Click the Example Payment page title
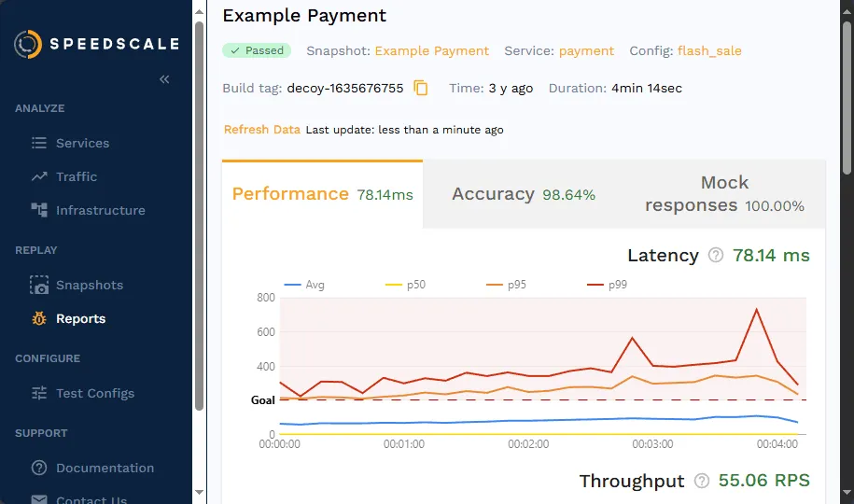The width and height of the screenshot is (854, 504). click(x=304, y=15)
